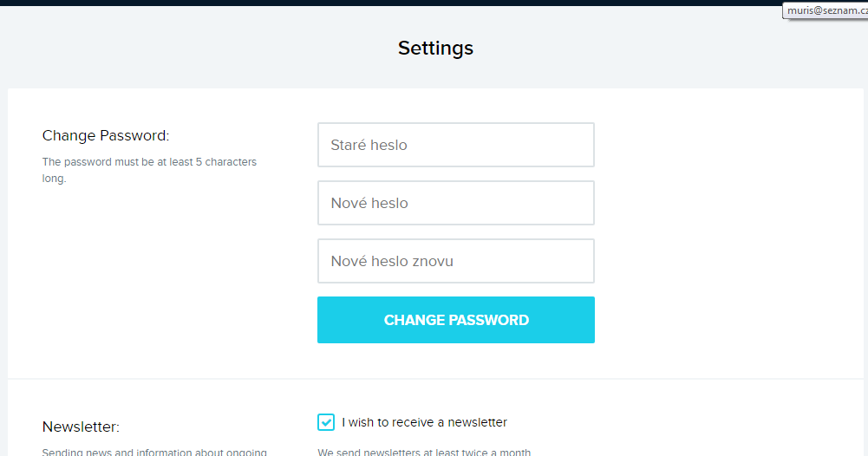The image size is (868, 456).
Task: Click the Settings page heading
Action: pos(435,48)
